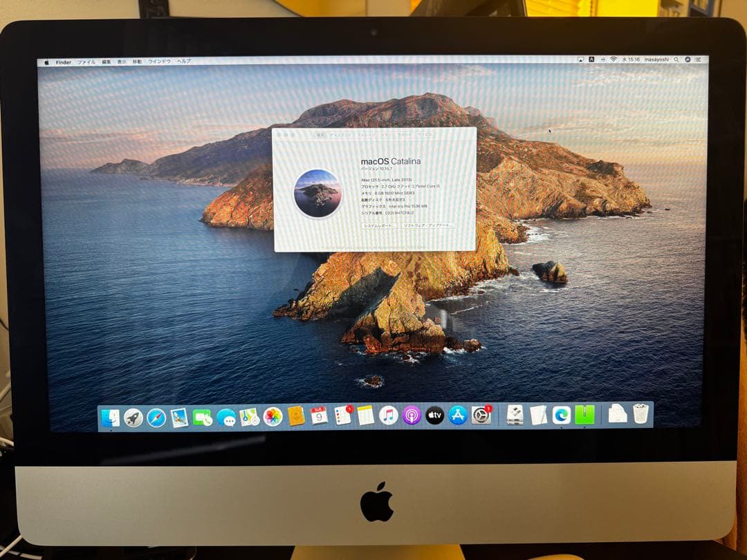Launch the Music app from the Dock

[x=389, y=416]
